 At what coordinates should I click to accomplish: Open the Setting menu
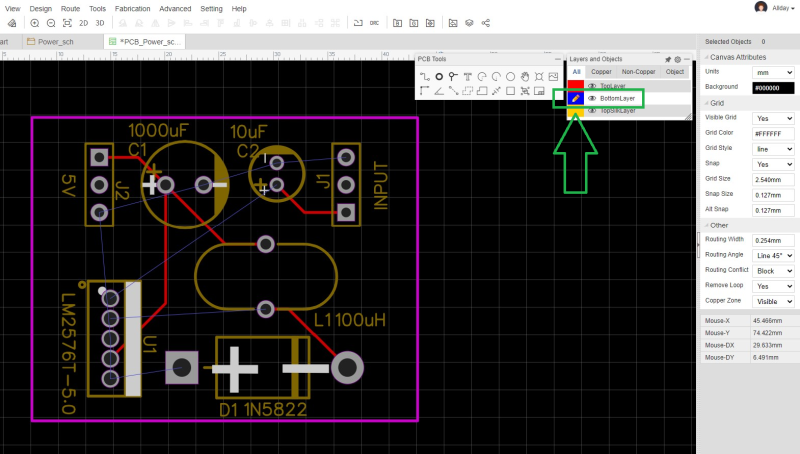211,9
